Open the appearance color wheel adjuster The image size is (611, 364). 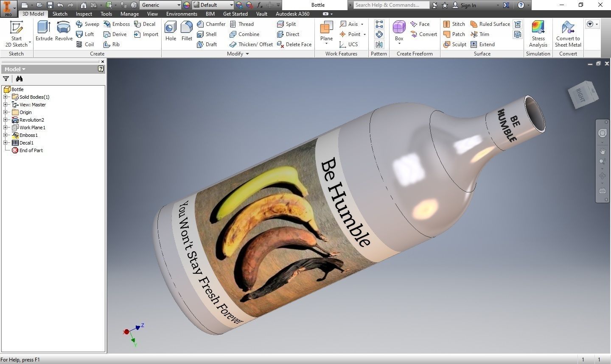pos(187,5)
